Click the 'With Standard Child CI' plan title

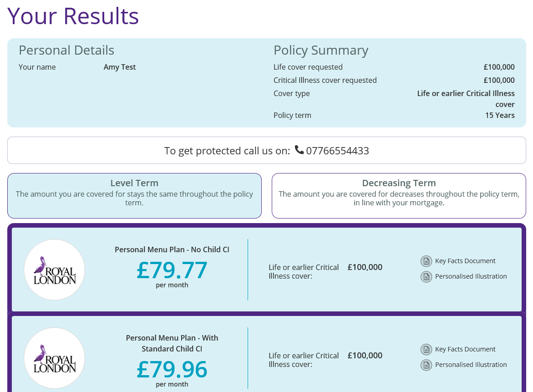[x=172, y=343]
